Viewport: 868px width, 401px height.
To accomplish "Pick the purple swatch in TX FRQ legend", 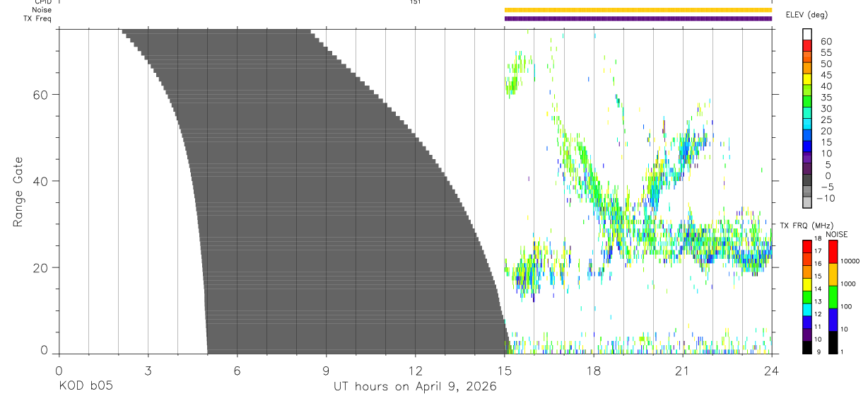I will 807,335.
